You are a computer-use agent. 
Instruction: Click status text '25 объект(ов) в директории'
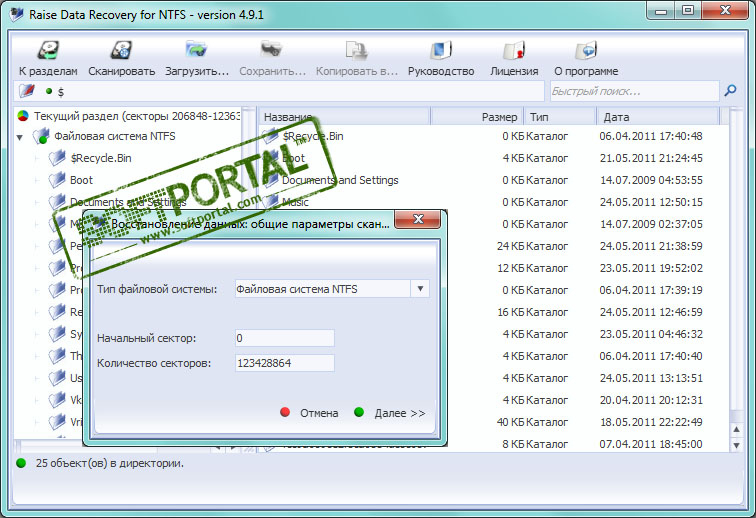[x=109, y=463]
